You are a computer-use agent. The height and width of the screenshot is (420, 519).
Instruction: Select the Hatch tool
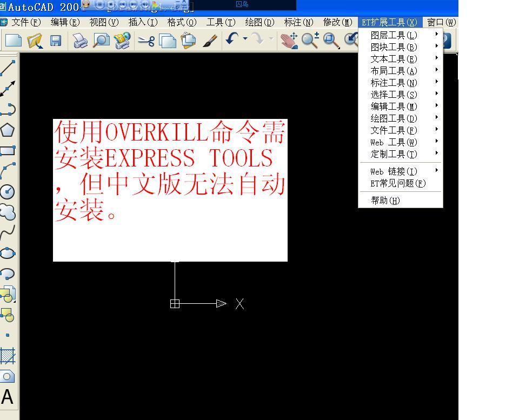coord(8,356)
